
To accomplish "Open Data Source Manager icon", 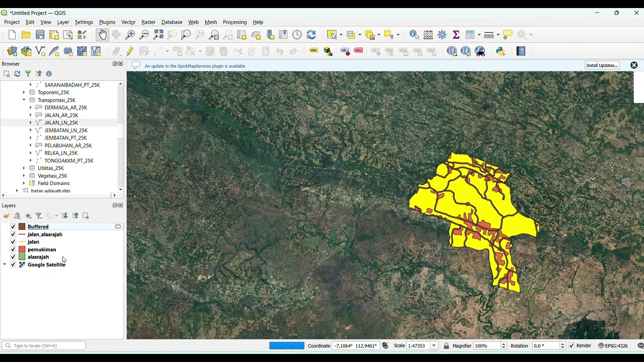I will (x=12, y=51).
